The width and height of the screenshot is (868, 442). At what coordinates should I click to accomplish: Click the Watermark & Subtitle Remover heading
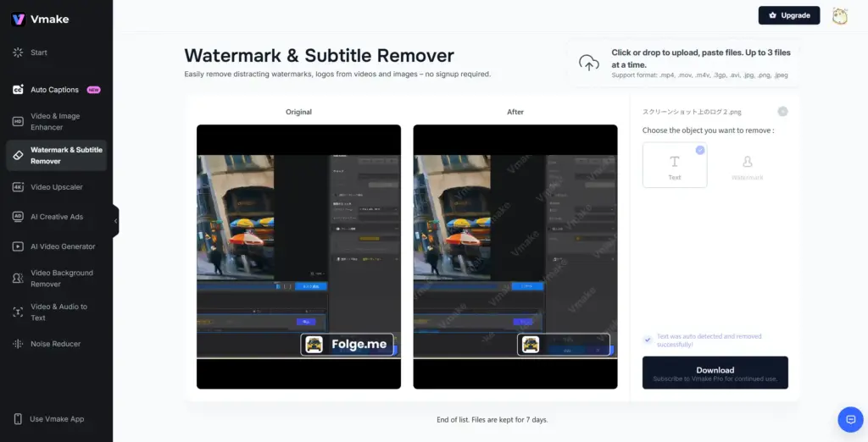click(320, 55)
